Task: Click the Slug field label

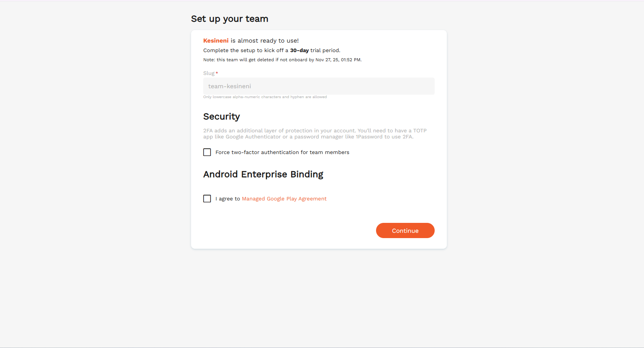Action: point(209,73)
